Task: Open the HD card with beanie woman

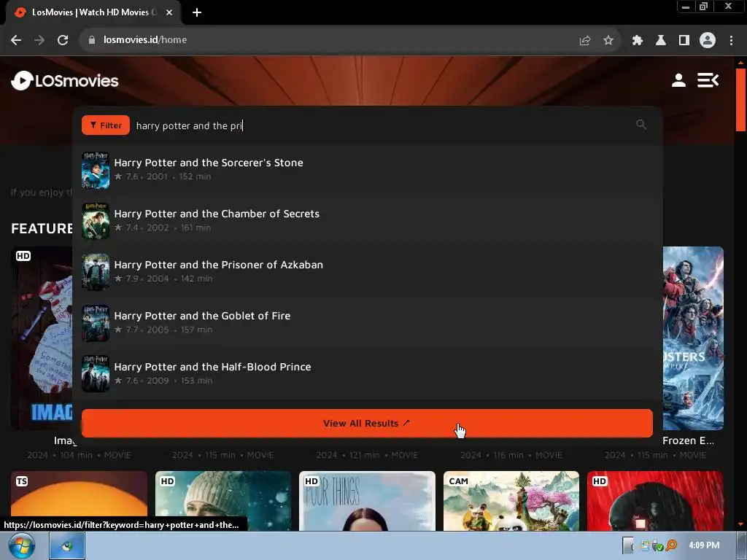Action: pos(223,501)
